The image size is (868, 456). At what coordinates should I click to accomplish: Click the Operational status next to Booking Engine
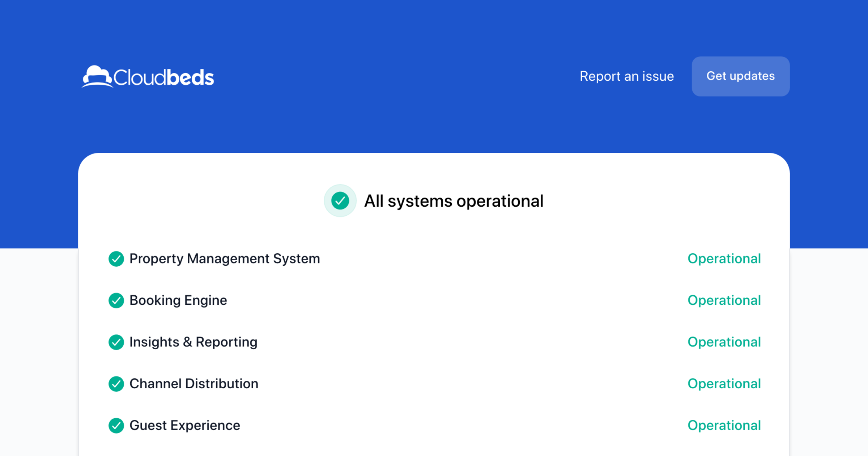(724, 300)
